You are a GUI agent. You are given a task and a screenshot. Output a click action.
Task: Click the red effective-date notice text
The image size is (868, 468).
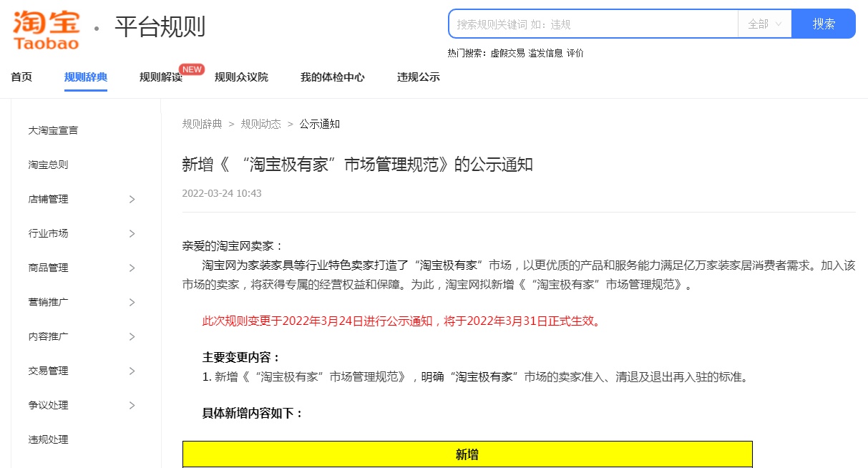[x=402, y=321]
